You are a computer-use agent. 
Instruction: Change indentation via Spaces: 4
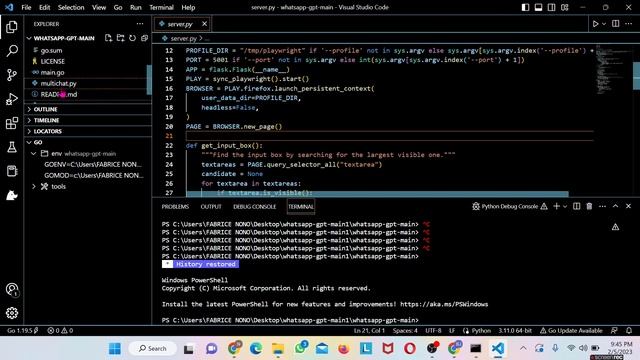pyautogui.click(x=405, y=331)
